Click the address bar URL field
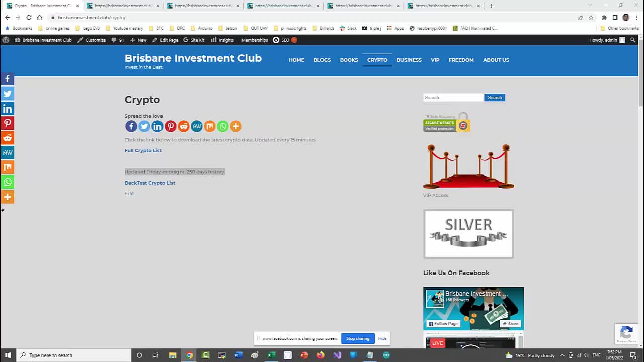This screenshot has width=644, height=362. (x=312, y=17)
